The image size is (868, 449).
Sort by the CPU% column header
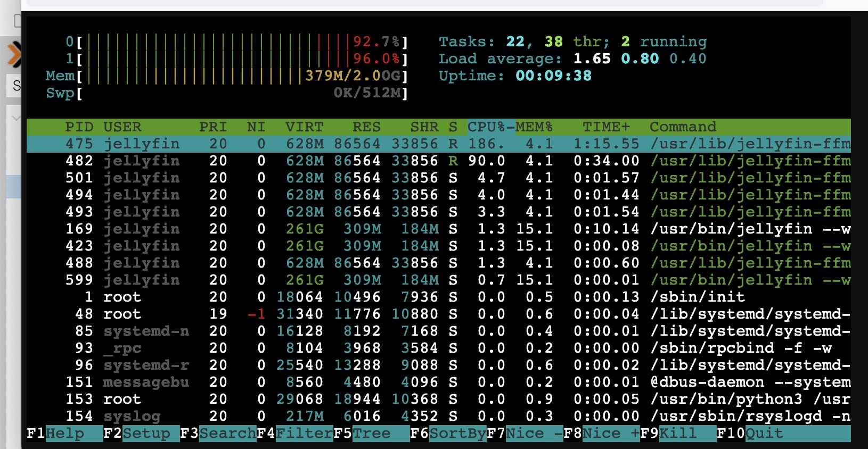coord(486,127)
